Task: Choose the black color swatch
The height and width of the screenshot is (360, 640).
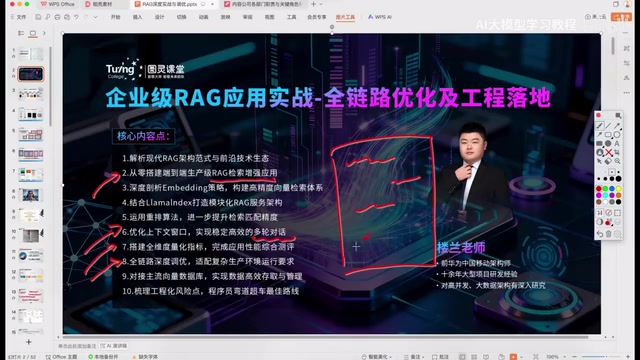Action: (618, 202)
